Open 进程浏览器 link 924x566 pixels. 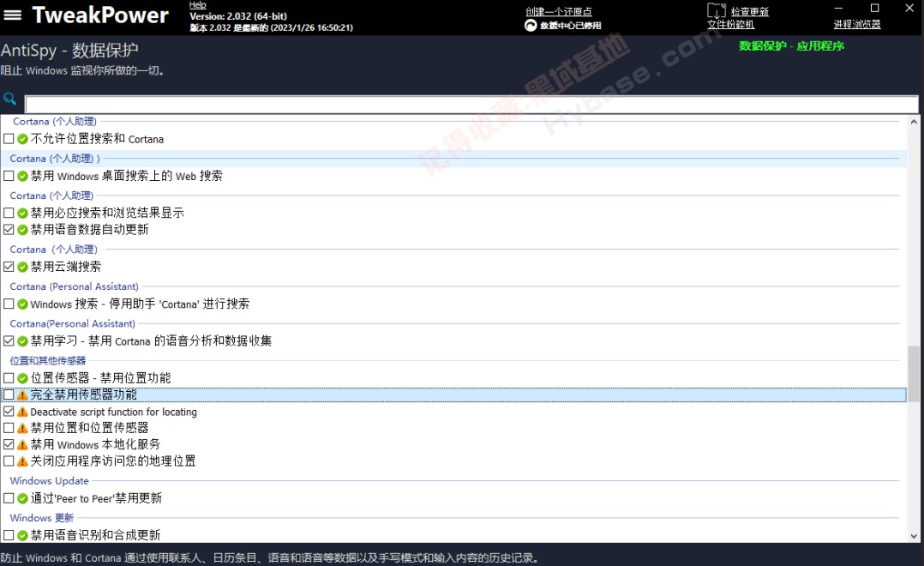(857, 24)
